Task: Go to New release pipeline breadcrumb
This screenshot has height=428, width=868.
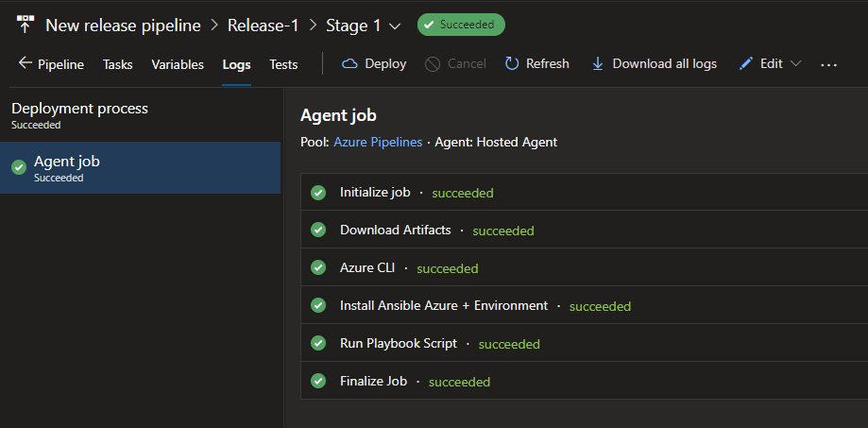Action: coord(124,26)
